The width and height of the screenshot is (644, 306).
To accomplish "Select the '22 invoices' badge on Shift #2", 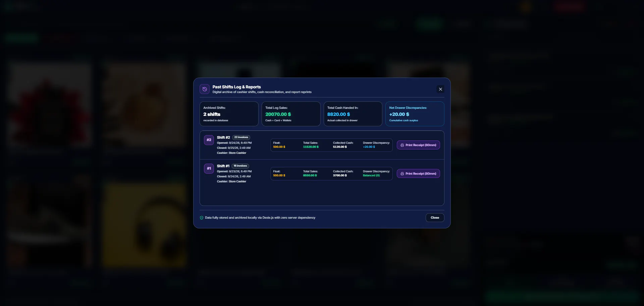I will [241, 137].
